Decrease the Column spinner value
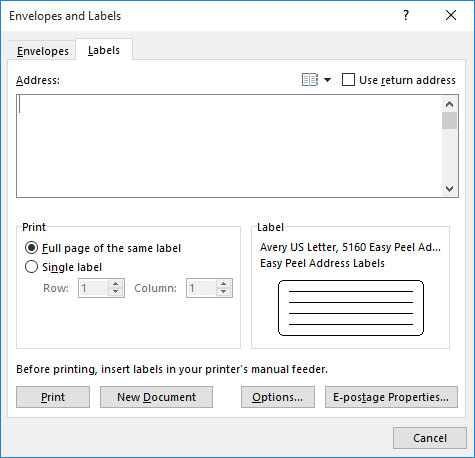475x458 pixels. 224,292
